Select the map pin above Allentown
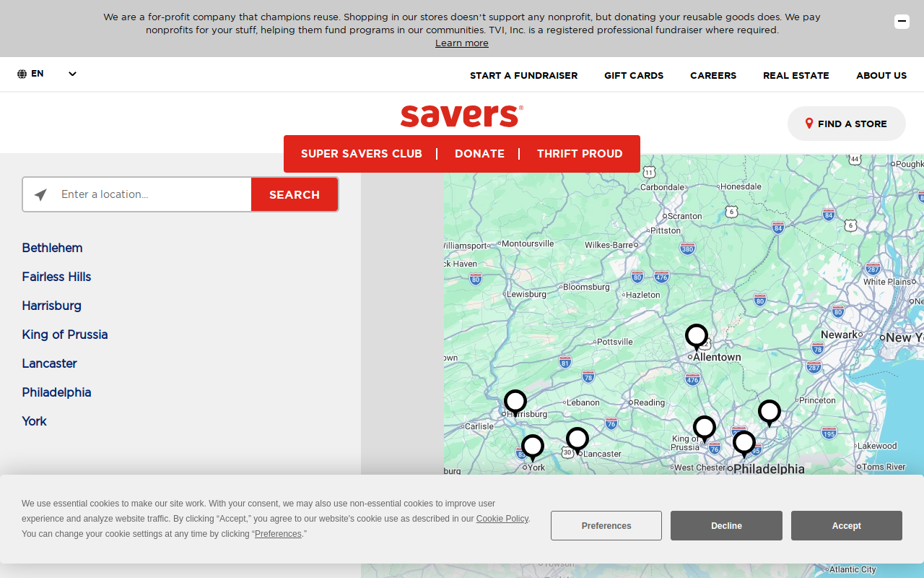This screenshot has width=924, height=578. (x=697, y=337)
